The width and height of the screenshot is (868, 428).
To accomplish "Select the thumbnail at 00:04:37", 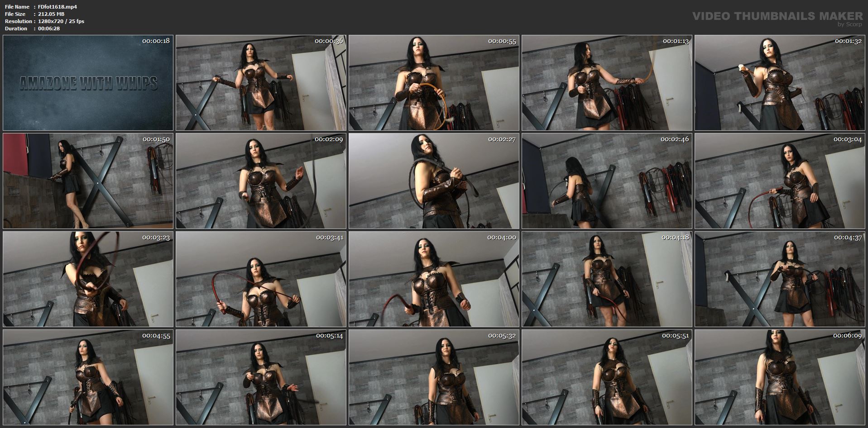I will [x=780, y=279].
